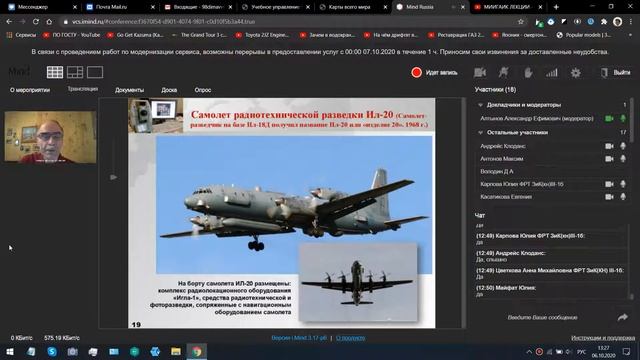Open conference settings gear
The image size is (640, 360).
point(576,73)
